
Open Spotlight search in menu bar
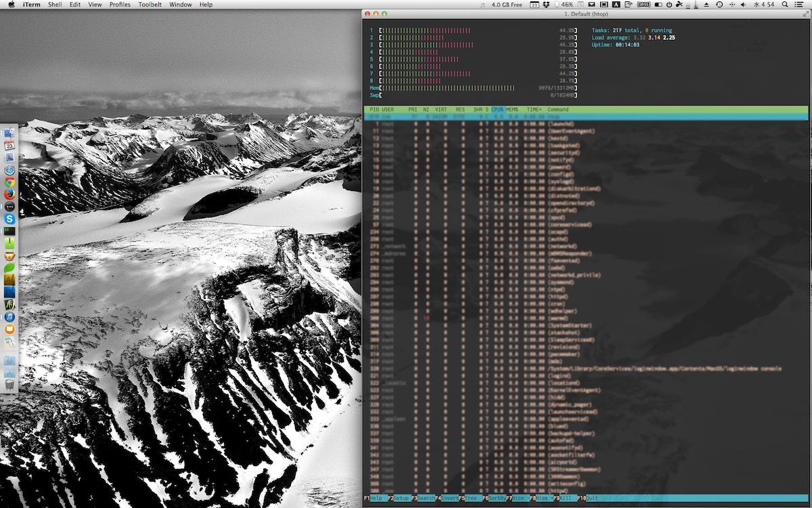click(x=785, y=4)
